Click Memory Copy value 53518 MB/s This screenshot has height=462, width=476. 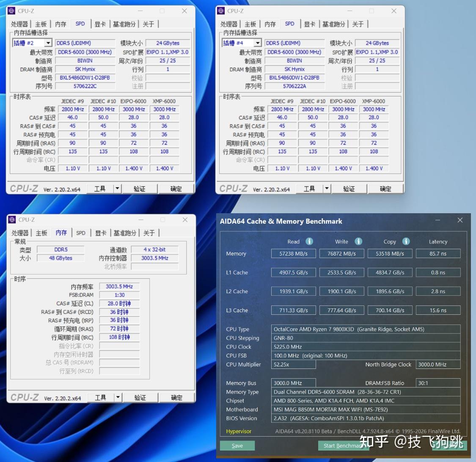pos(390,253)
